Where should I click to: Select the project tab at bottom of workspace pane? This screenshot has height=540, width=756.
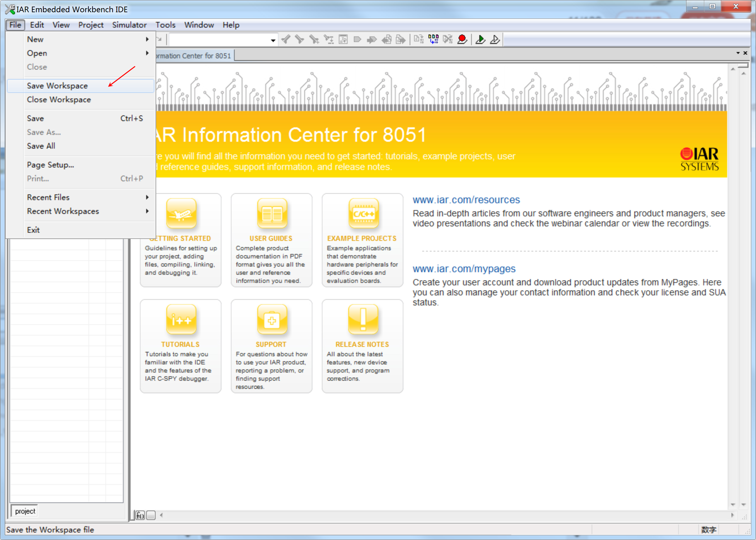[x=25, y=511]
